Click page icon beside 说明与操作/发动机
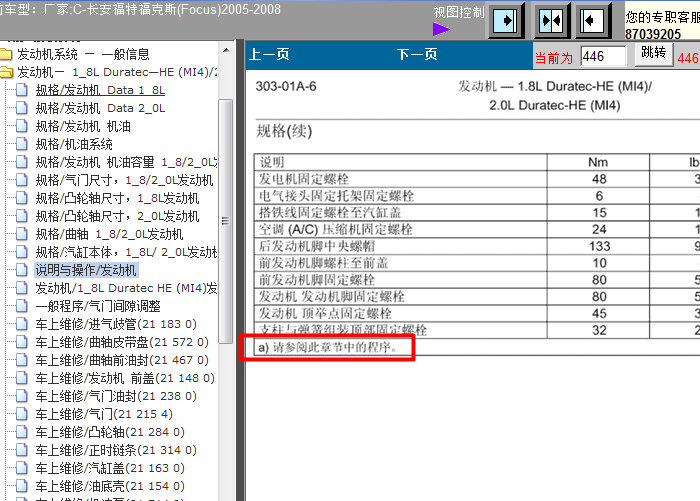The height and width of the screenshot is (501, 700). tap(21, 270)
